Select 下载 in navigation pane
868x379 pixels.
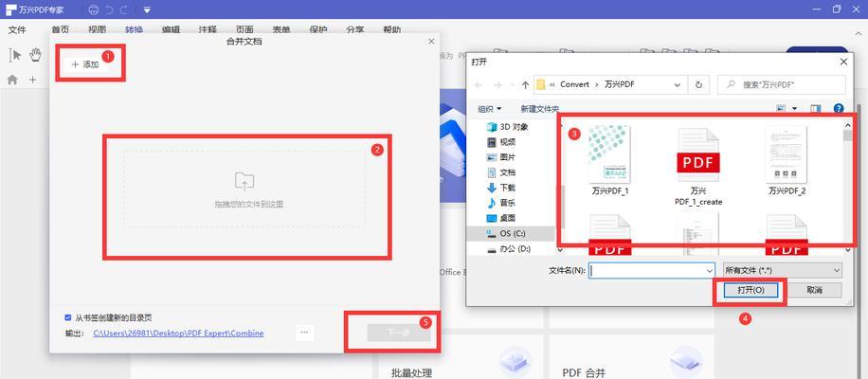(x=501, y=188)
